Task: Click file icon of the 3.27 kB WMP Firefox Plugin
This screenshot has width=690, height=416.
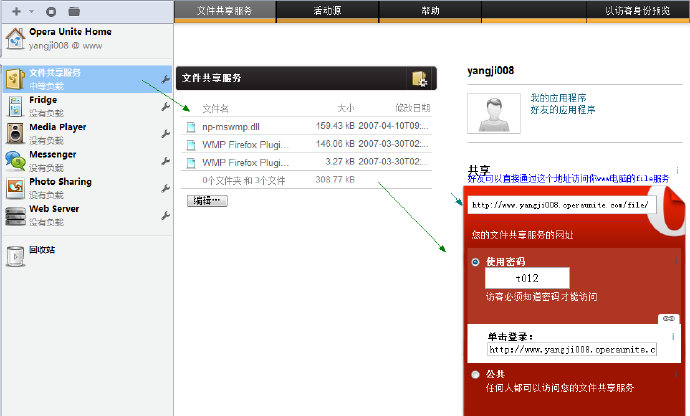Action: (191, 163)
